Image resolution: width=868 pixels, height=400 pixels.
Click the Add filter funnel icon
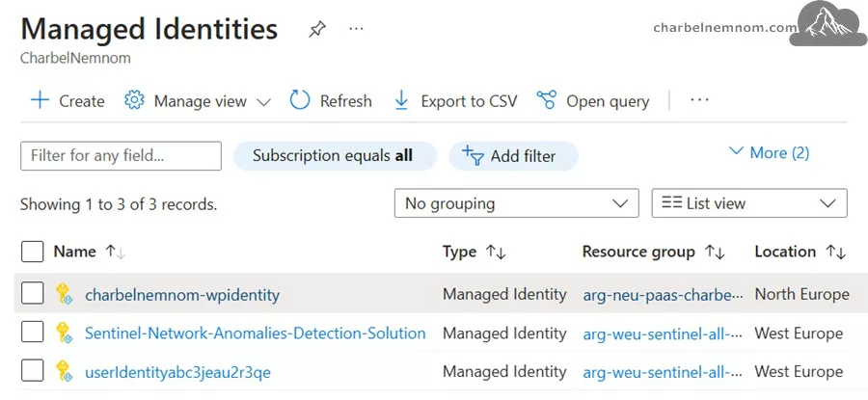(473, 155)
